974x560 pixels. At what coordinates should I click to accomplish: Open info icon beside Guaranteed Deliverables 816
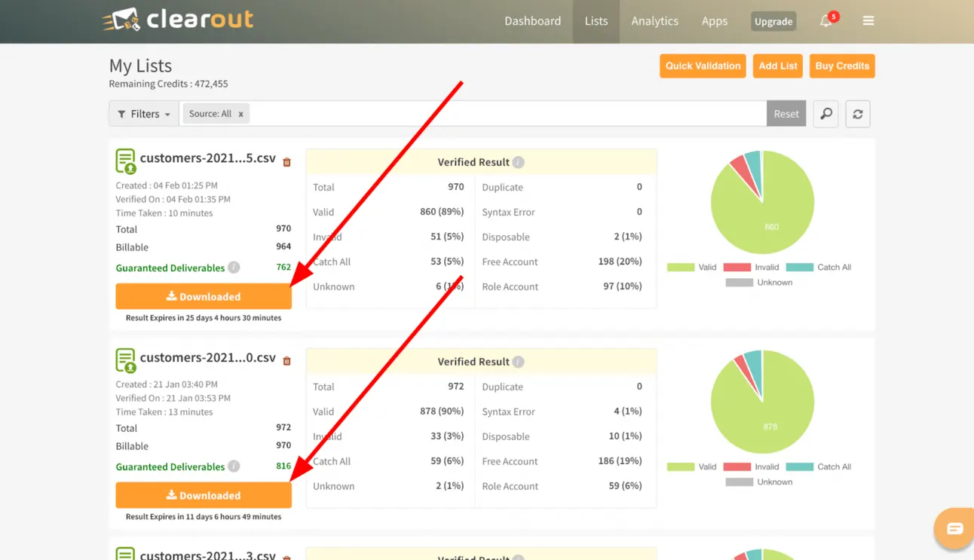(234, 467)
